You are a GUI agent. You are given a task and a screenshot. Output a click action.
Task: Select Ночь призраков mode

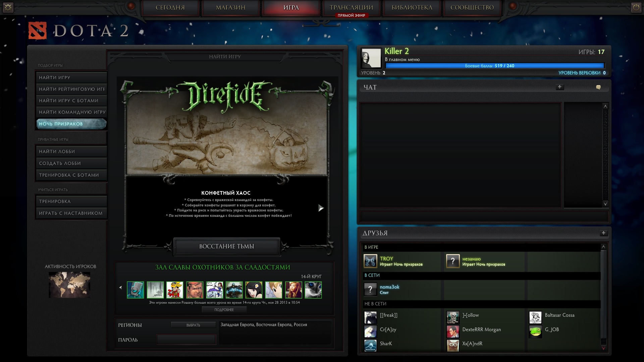point(71,124)
